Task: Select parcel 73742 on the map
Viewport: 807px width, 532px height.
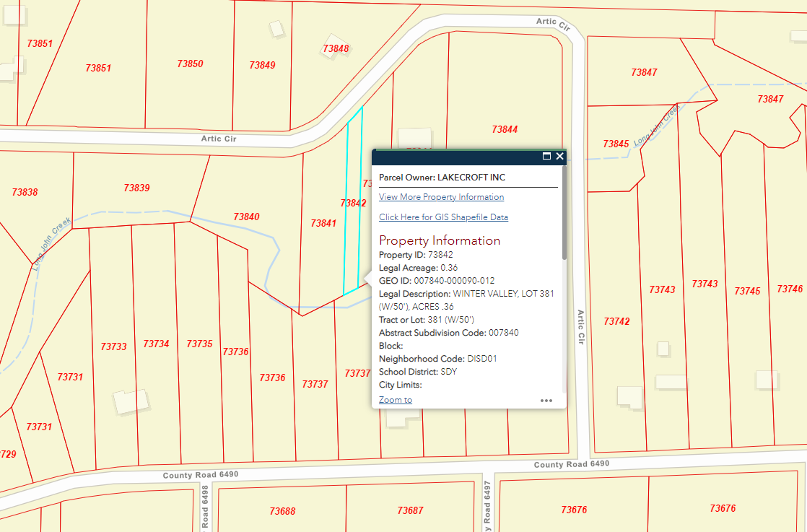Action: [x=616, y=321]
